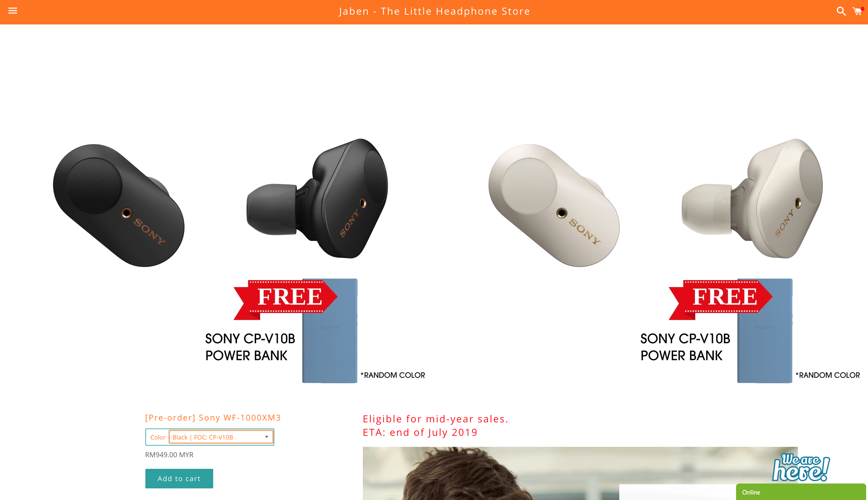
Task: Click the We are here chat badge
Action: [801, 467]
